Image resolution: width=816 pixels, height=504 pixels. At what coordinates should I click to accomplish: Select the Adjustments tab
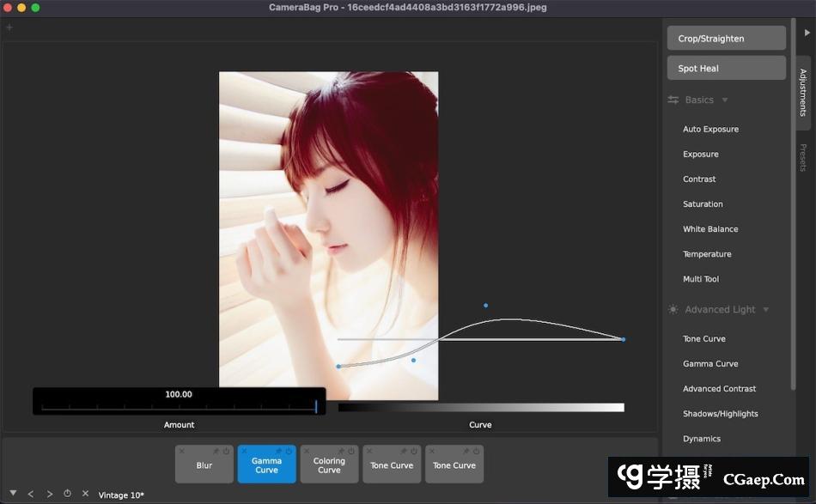(803, 93)
